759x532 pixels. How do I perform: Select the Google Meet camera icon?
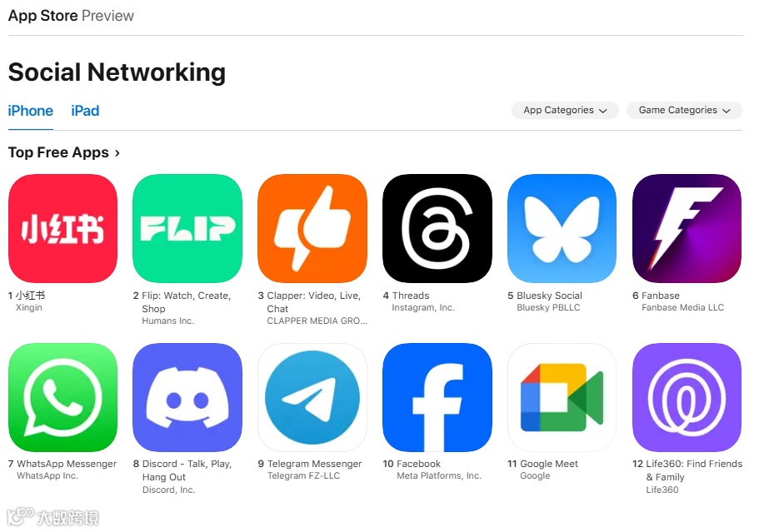point(562,398)
